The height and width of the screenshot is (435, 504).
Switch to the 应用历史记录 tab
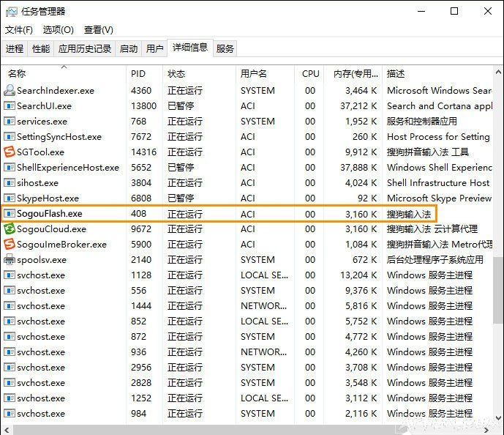[x=85, y=49]
